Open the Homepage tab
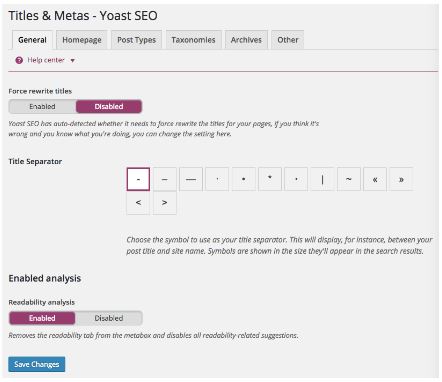442x382 pixels. (x=82, y=40)
